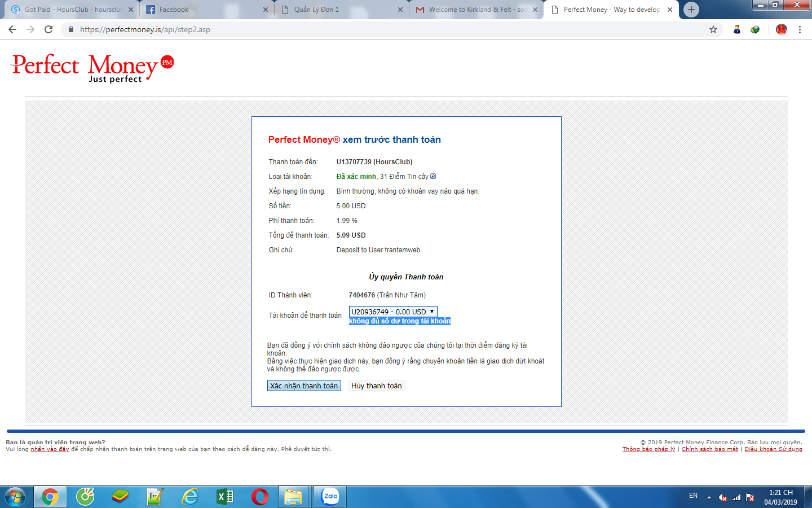Open the Windows Start menu

tap(15, 497)
